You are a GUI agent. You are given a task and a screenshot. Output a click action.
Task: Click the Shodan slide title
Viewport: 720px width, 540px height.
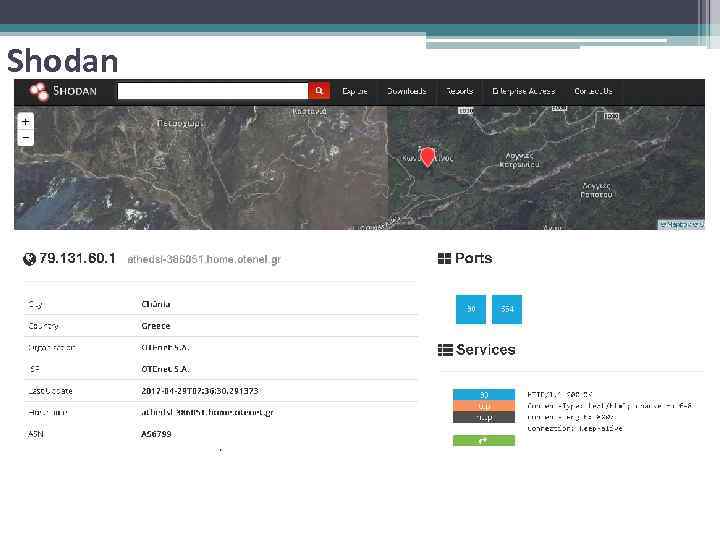coord(62,61)
